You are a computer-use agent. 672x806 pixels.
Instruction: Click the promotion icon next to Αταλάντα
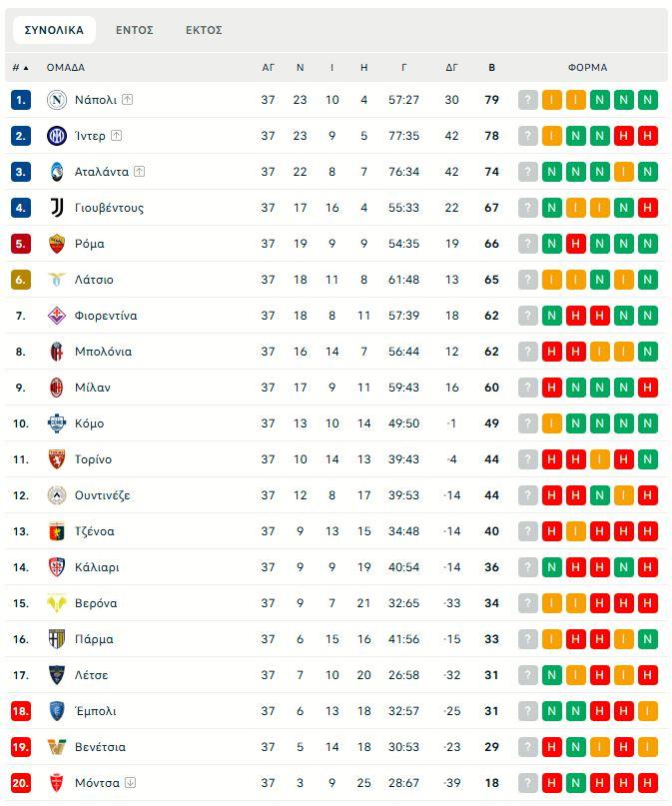139,172
